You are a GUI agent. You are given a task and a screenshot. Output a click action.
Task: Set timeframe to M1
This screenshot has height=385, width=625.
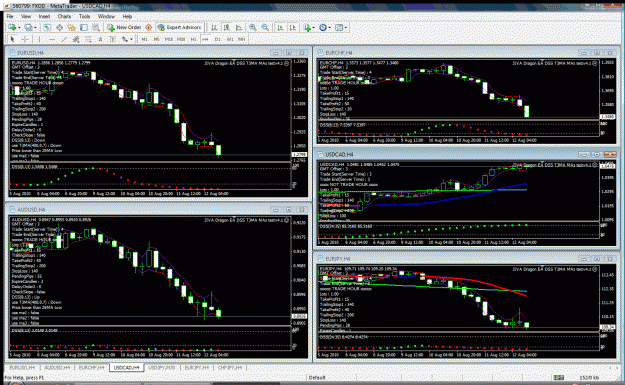click(x=144, y=39)
